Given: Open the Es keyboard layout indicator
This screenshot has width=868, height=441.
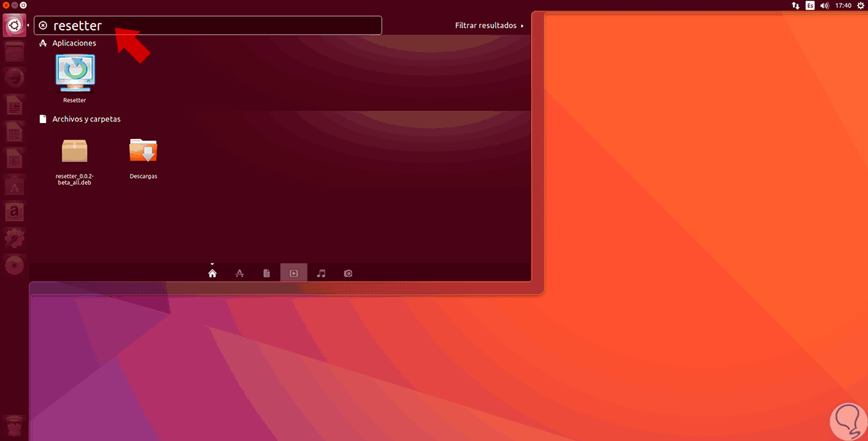Looking at the screenshot, I should tap(810, 5).
